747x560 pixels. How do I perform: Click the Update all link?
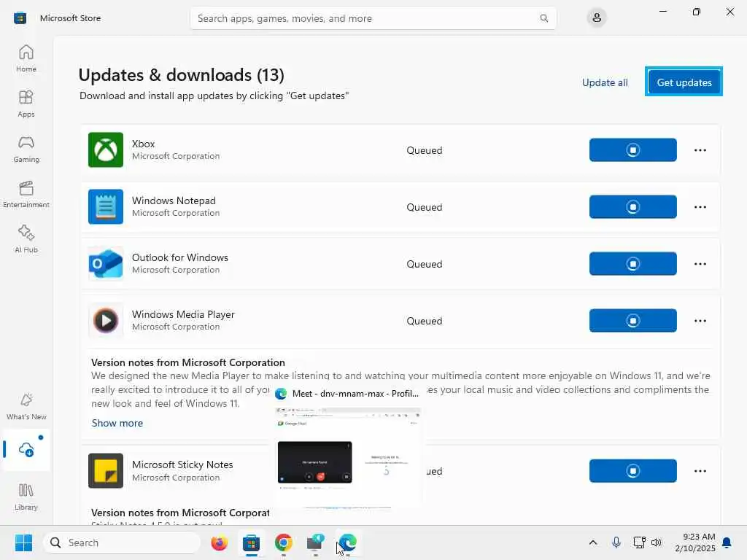[605, 82]
